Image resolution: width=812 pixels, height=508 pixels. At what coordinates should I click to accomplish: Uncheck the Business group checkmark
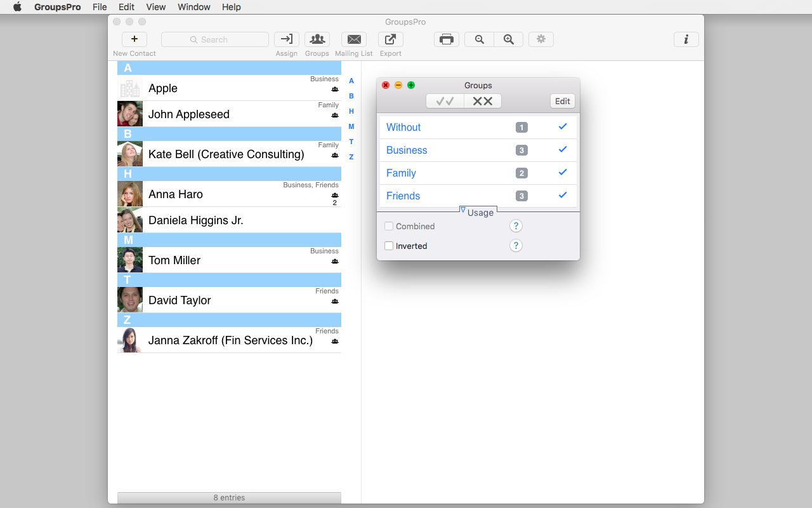(x=563, y=150)
